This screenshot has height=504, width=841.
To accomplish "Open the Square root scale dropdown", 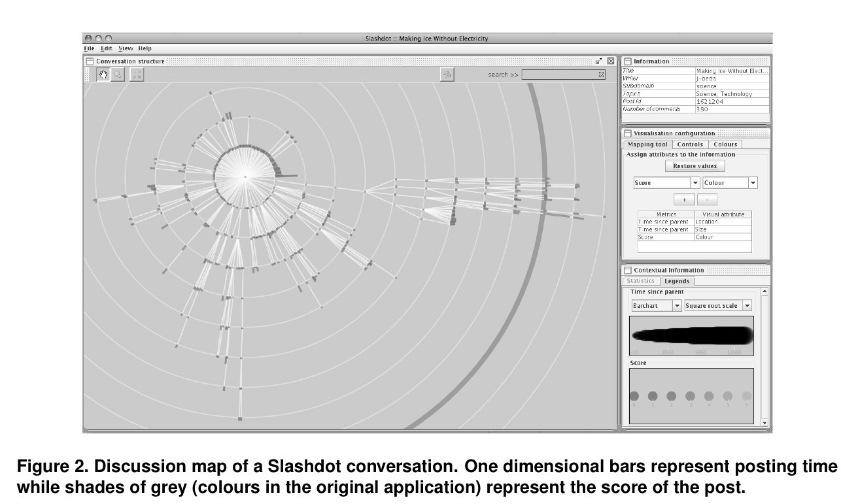I will [747, 305].
